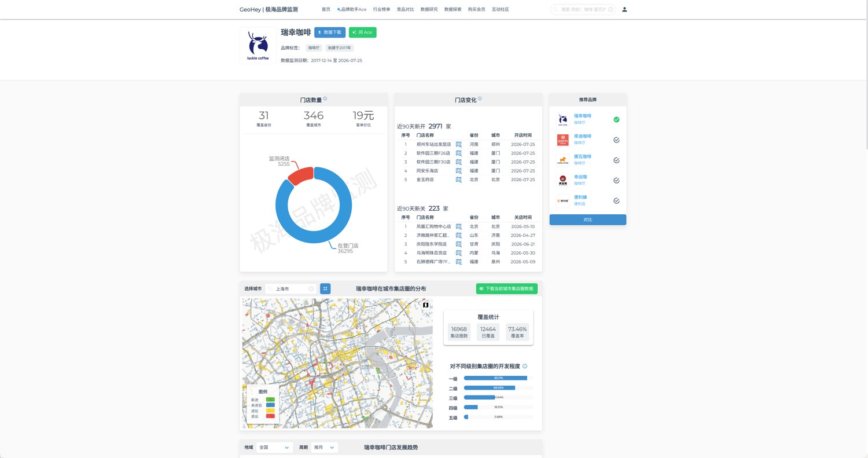The width and height of the screenshot is (868, 458).
Task: Toggle the map layer icon on the map
Action: 426,305
